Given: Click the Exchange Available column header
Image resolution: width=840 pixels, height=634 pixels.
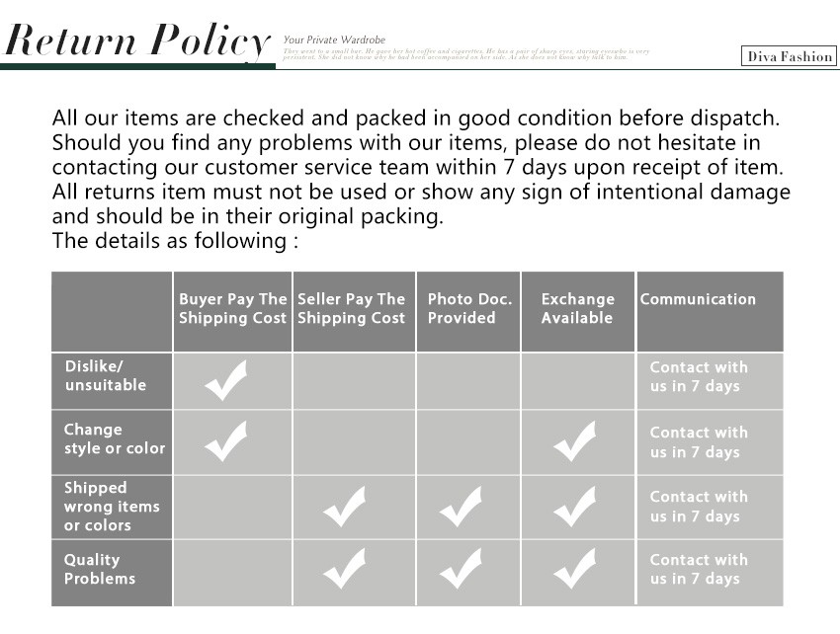Looking at the screenshot, I should 578,308.
